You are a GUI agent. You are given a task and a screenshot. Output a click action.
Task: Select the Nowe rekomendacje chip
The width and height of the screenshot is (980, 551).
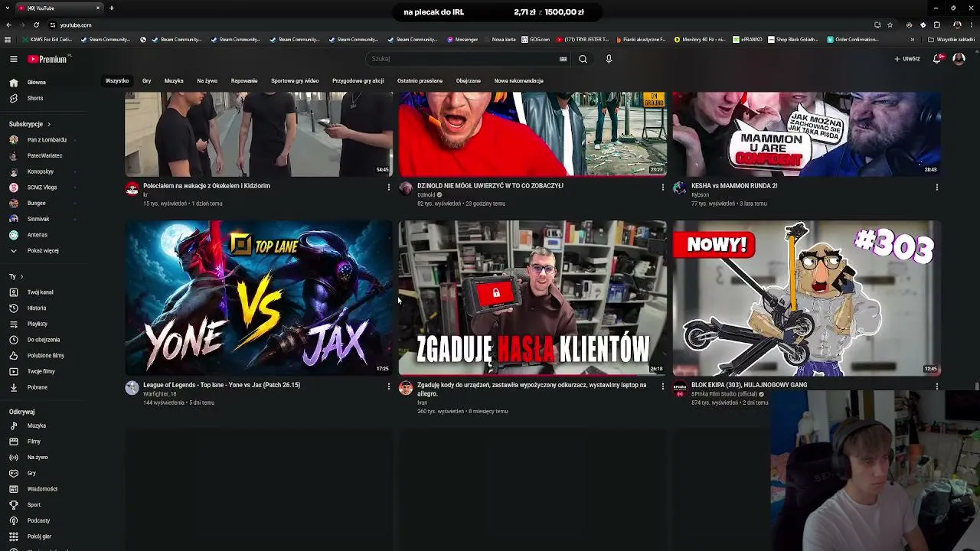tap(518, 81)
